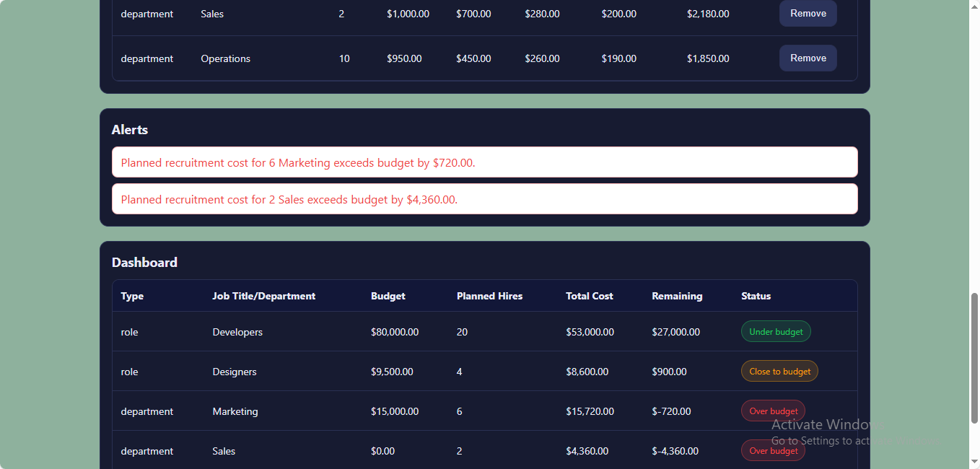Viewport: 980px width, 469px height.
Task: Click the $1,000.00 value in Sales row
Action: tap(408, 14)
